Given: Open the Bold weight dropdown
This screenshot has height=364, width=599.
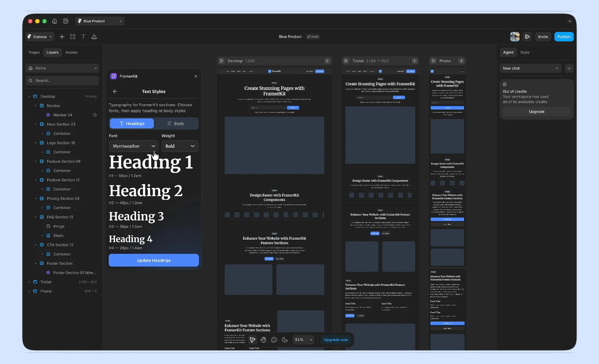Looking at the screenshot, I should 180,146.
